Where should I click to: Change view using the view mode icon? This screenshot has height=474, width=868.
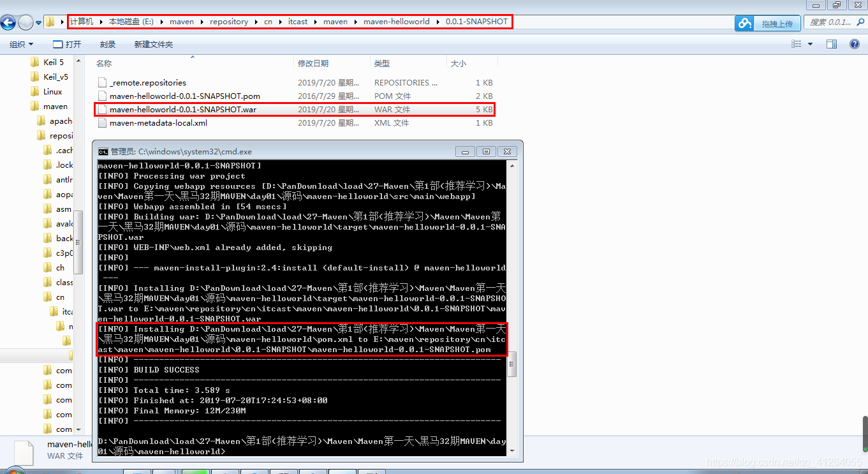796,44
